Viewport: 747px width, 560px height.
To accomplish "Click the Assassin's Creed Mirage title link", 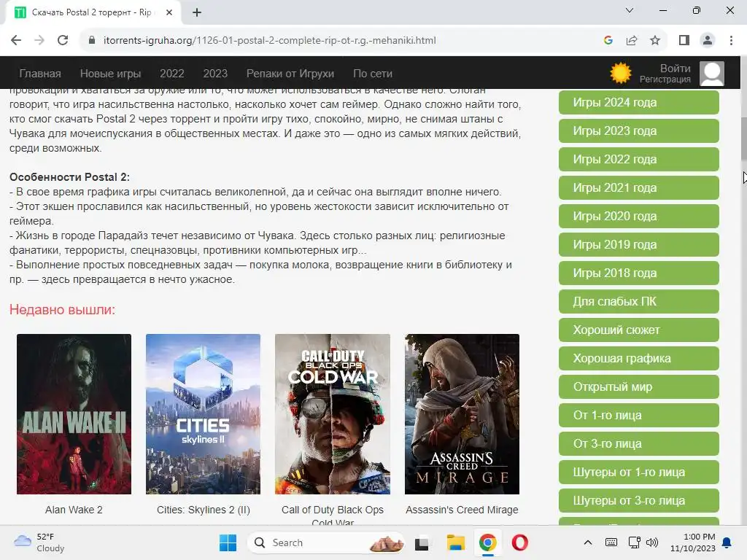I will tap(462, 510).
